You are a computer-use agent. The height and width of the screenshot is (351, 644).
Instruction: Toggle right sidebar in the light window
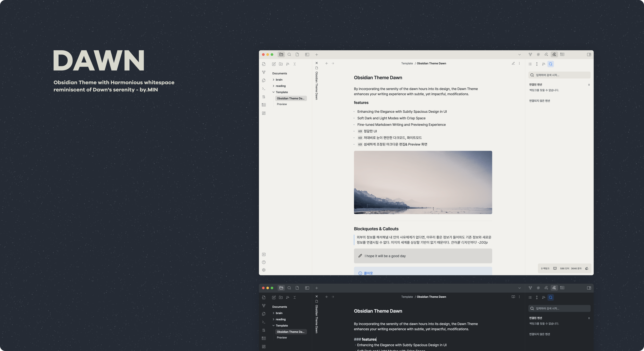[x=589, y=54]
